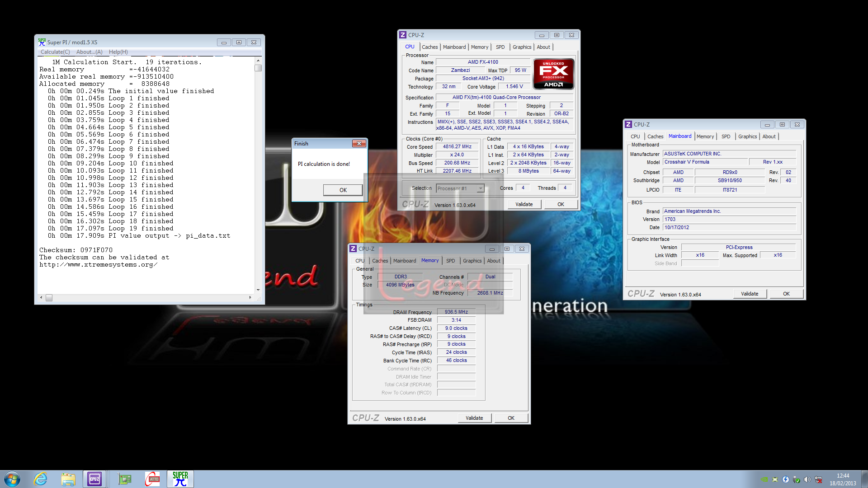
Task: Click OK in CPU-Z Mainboard window
Action: (x=786, y=294)
